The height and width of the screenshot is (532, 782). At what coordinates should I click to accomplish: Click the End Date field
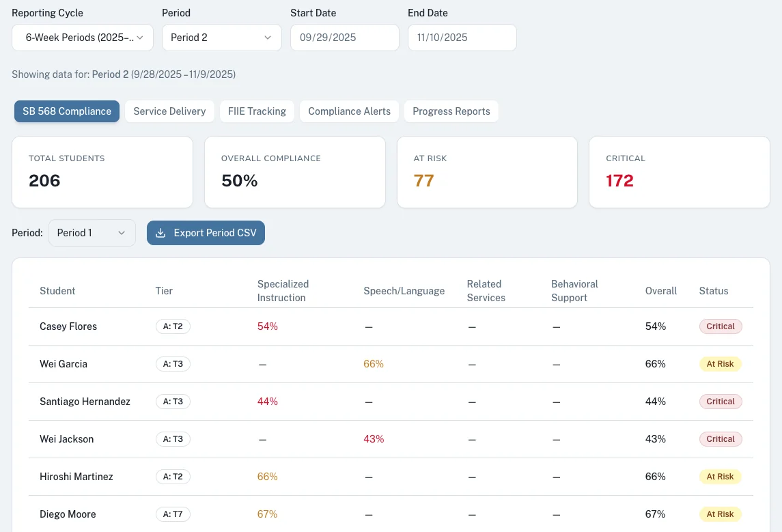462,38
